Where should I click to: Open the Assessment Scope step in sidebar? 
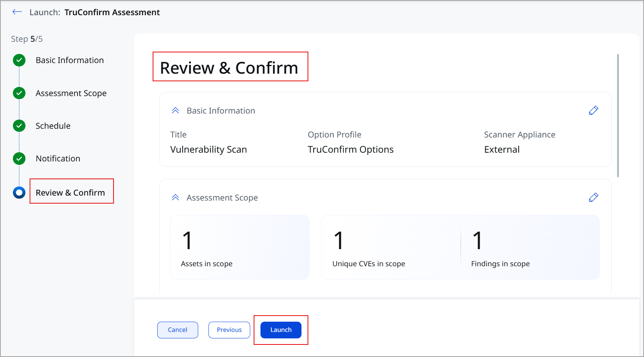71,93
